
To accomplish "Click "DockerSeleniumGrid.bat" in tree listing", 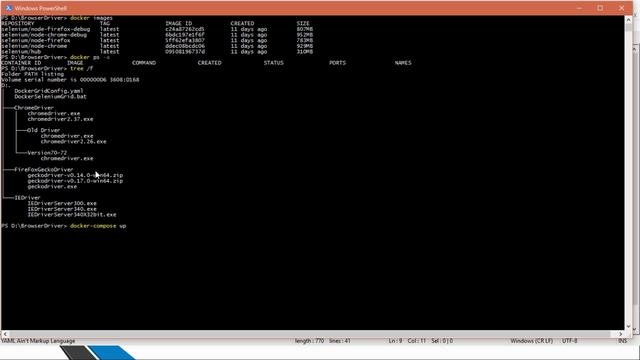I will pos(50,97).
